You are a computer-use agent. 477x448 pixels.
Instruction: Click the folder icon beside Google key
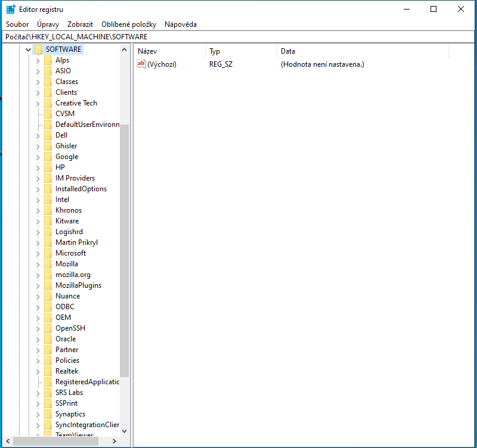point(48,157)
